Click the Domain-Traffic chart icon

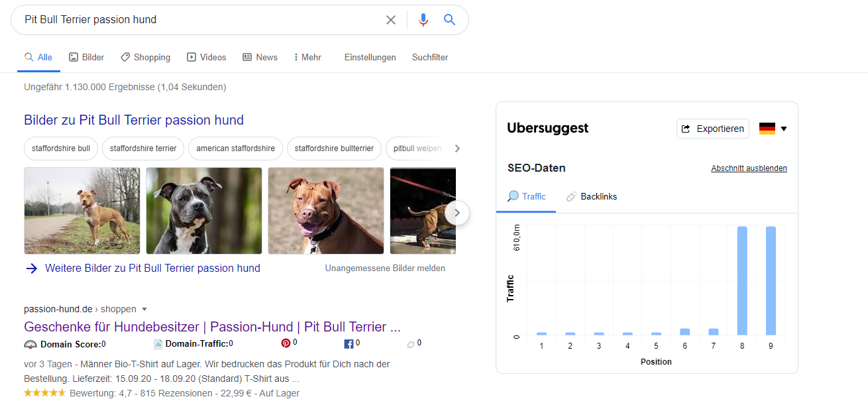coord(158,344)
